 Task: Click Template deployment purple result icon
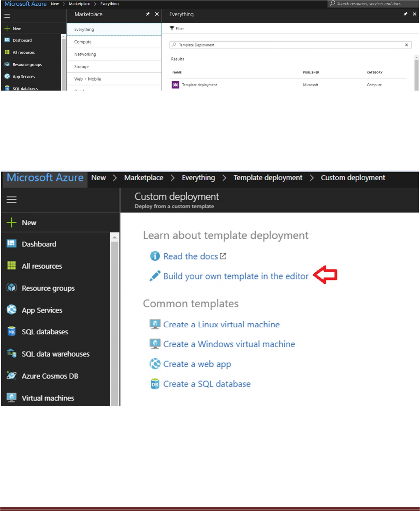[x=175, y=85]
